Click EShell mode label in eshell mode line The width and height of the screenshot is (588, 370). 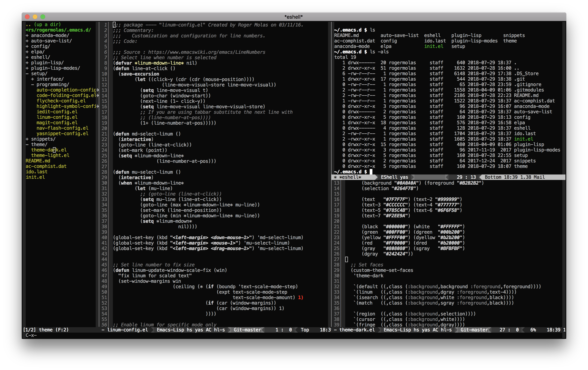389,177
